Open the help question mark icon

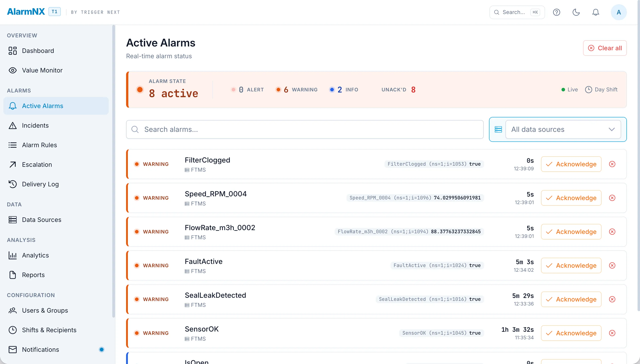click(556, 12)
